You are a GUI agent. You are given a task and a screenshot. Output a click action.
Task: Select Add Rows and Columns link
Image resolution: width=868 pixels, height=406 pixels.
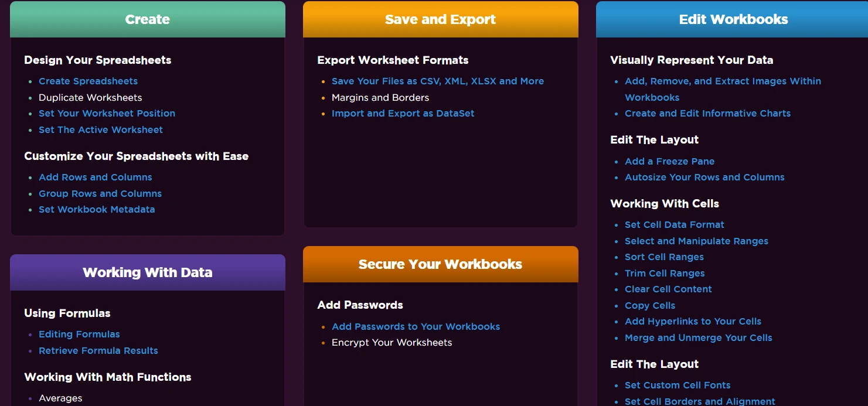[95, 178]
